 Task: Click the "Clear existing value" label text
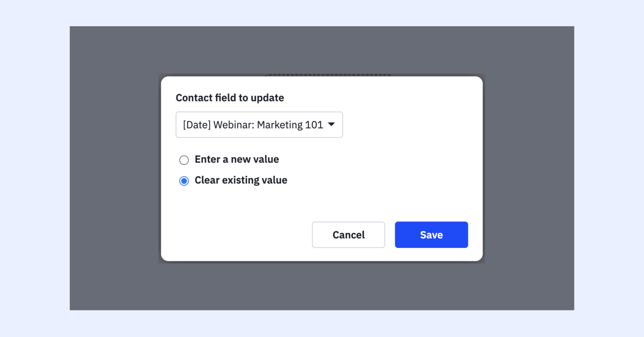coord(241,180)
